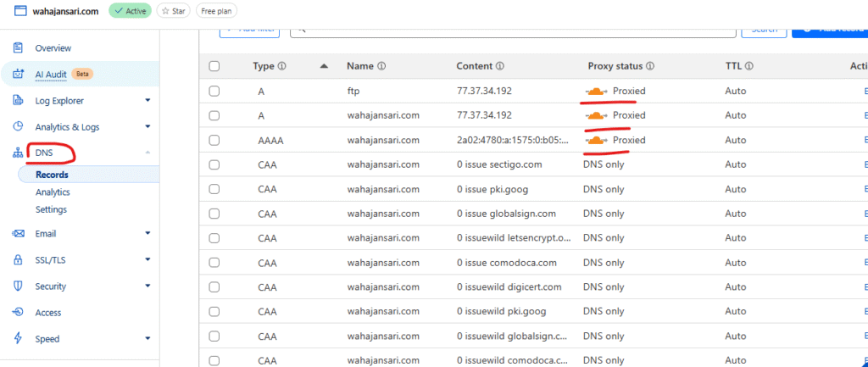Click the ftp record name cell
868x367 pixels.
pos(353,91)
